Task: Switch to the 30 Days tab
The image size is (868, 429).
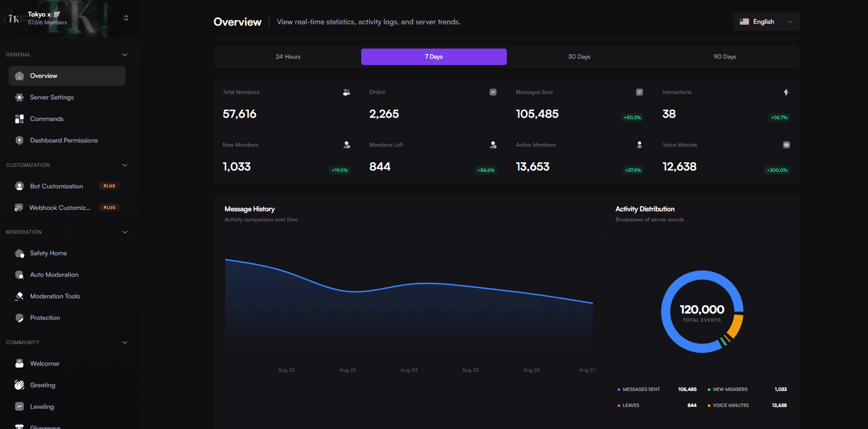Action: coord(579,57)
